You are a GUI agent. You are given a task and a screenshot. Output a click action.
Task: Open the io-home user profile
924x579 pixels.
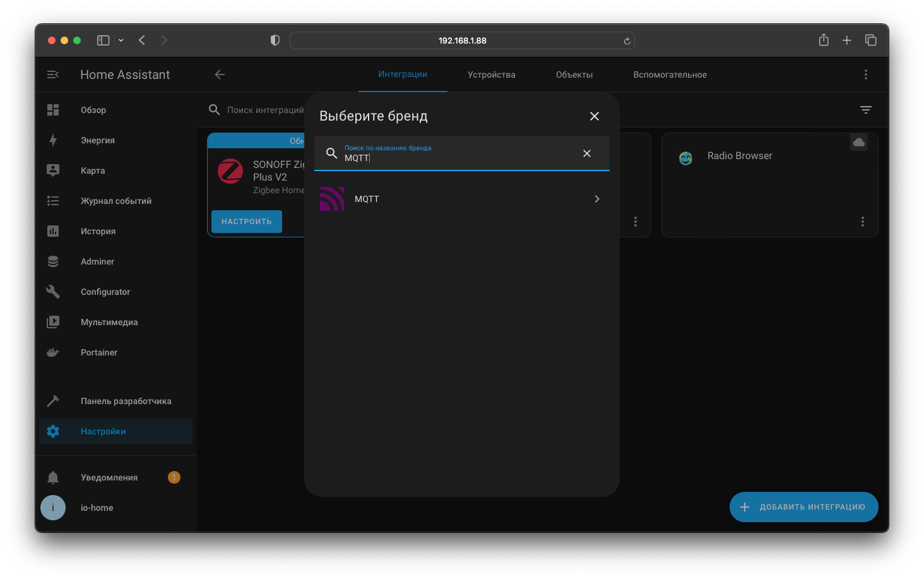coord(97,508)
